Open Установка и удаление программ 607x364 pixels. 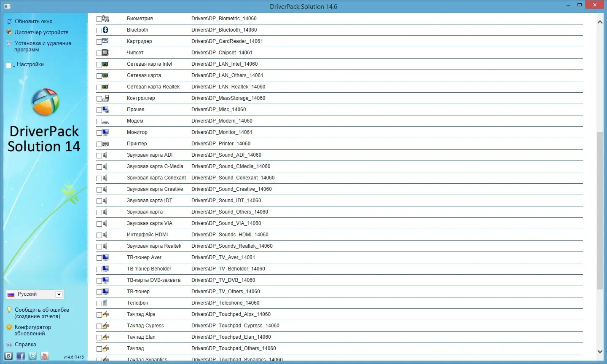click(43, 46)
